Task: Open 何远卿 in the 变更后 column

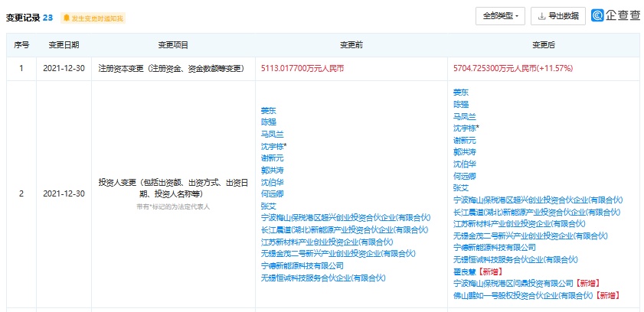Action: tap(464, 177)
